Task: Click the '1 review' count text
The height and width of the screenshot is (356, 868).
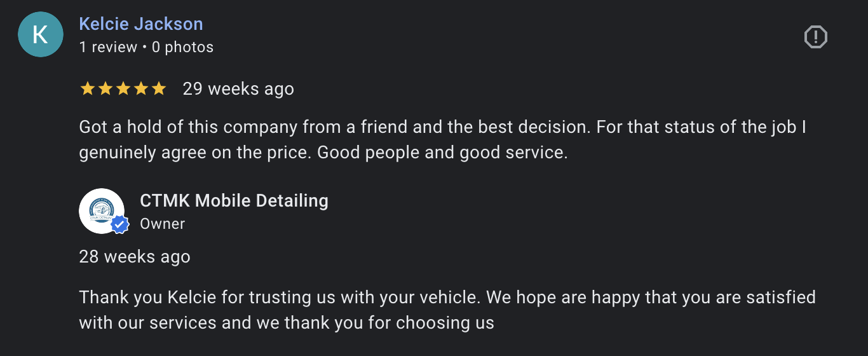Action: (x=108, y=47)
